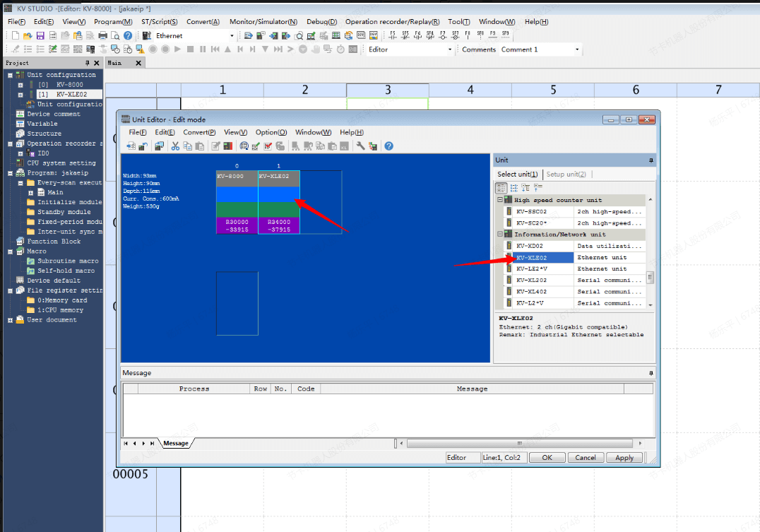
Task: Click the Print icon in main toolbar
Action: [x=102, y=35]
